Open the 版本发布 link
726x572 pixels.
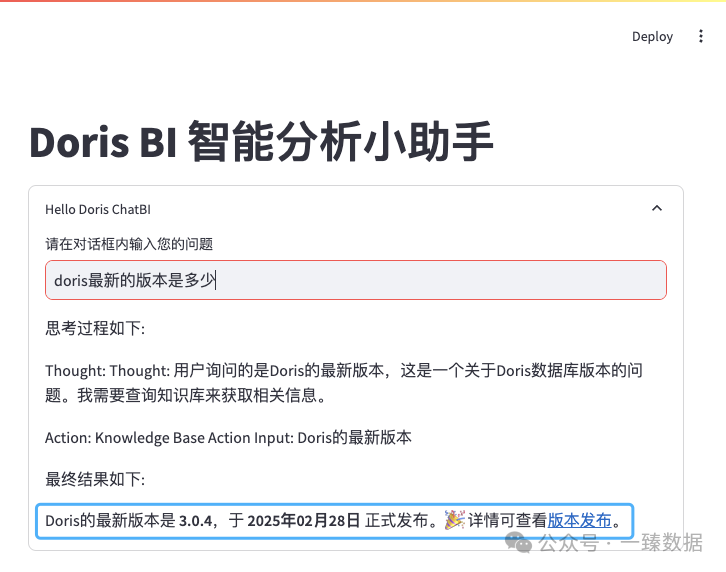pyautogui.click(x=579, y=521)
